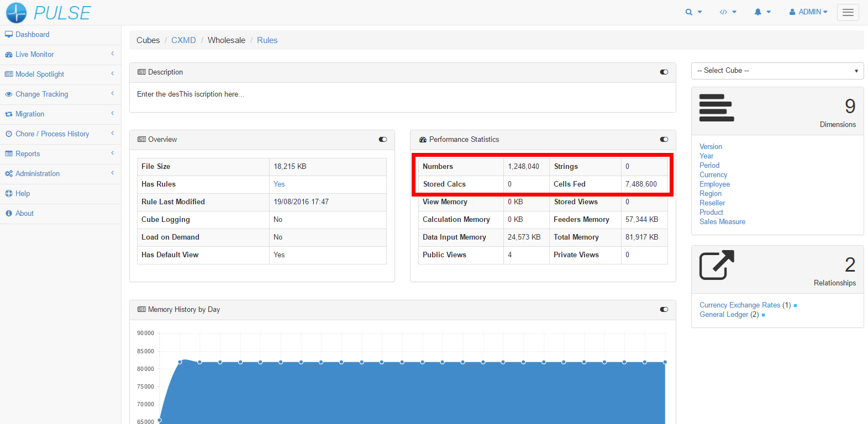Viewport: 868px width, 424px height.
Task: Toggle the Overview panel switch
Action: coord(383,140)
